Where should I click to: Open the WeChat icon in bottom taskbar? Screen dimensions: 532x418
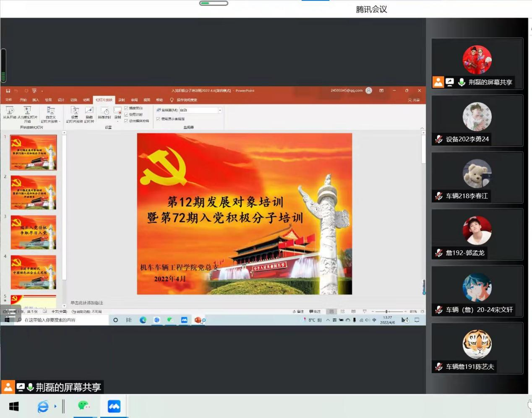[84, 406]
